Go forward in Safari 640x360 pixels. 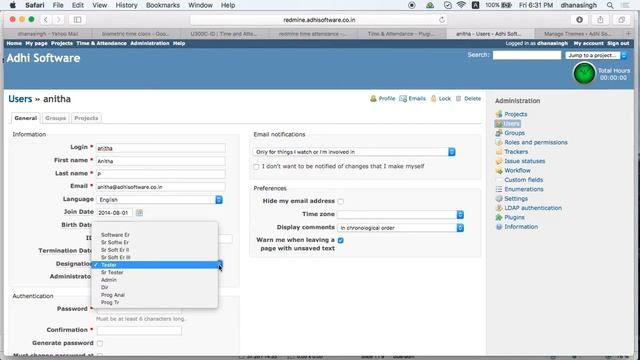coord(58,20)
